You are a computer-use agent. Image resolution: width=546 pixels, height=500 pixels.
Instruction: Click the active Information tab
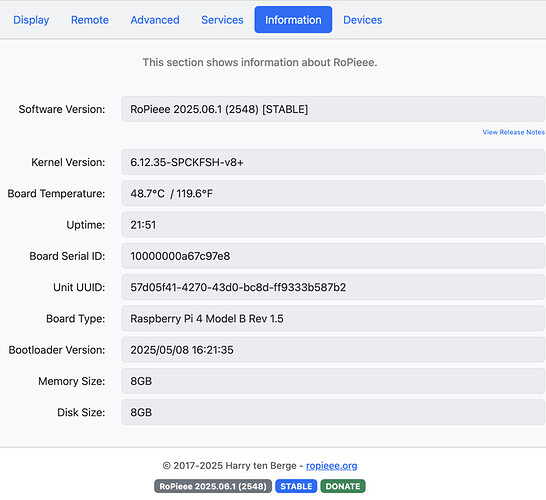(293, 20)
